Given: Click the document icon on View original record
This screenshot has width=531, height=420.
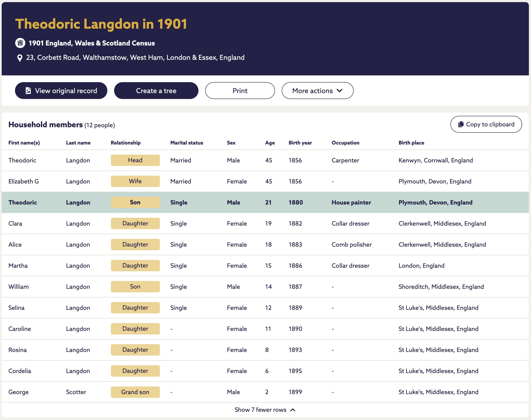Looking at the screenshot, I should (x=28, y=91).
